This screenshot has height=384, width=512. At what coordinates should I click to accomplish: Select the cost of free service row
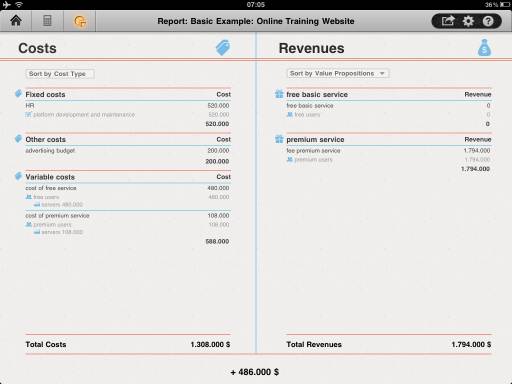pyautogui.click(x=128, y=188)
